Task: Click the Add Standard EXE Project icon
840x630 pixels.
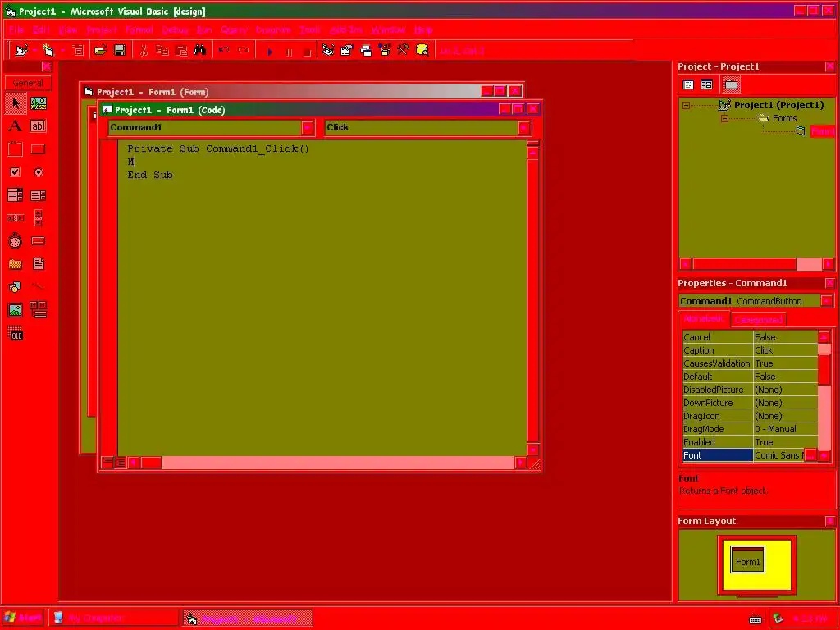Action: [x=21, y=50]
